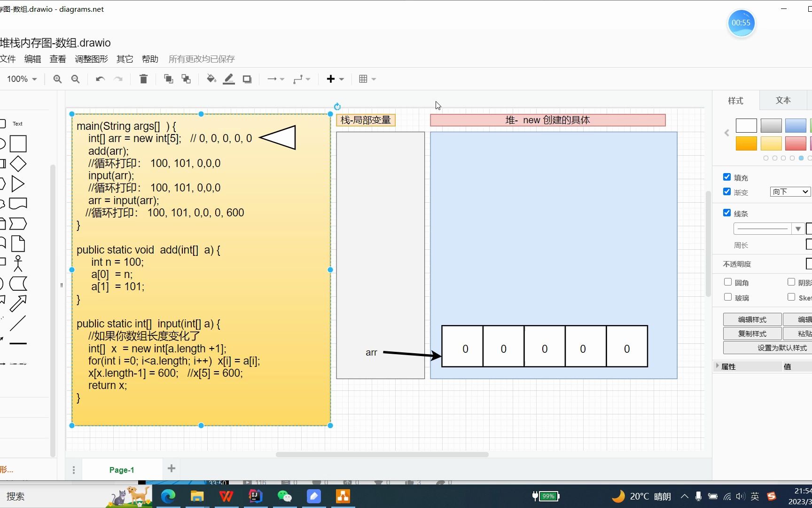This screenshot has width=812, height=508.
Task: Click the Fill Color icon
Action: point(211,79)
